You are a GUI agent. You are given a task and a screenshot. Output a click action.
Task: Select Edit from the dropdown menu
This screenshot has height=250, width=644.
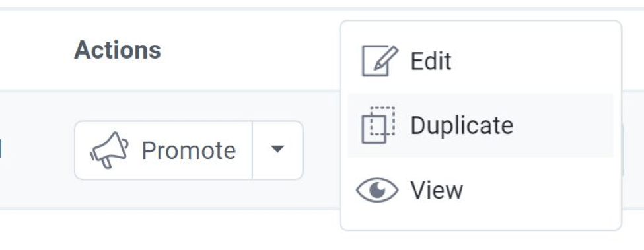(x=481, y=61)
